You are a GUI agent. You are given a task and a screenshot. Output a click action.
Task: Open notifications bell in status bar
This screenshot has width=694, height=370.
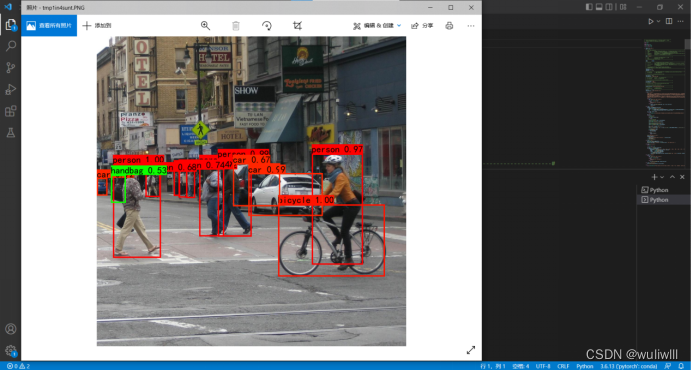click(x=681, y=366)
